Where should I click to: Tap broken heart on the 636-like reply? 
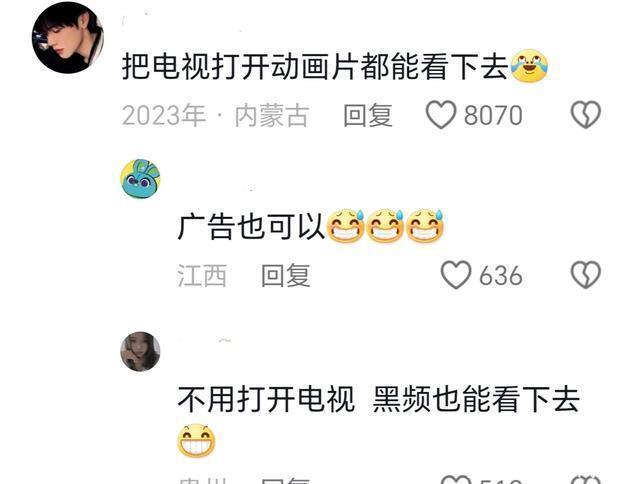(586, 275)
